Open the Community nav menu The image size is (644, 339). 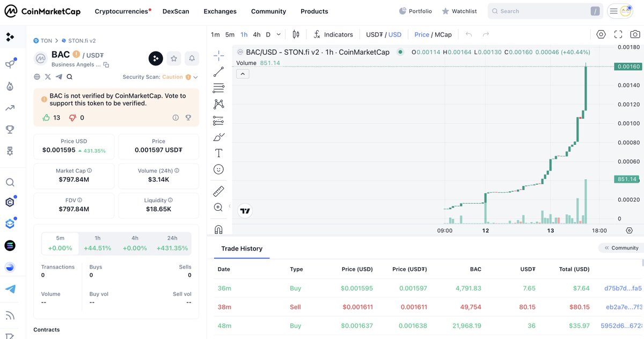268,11
